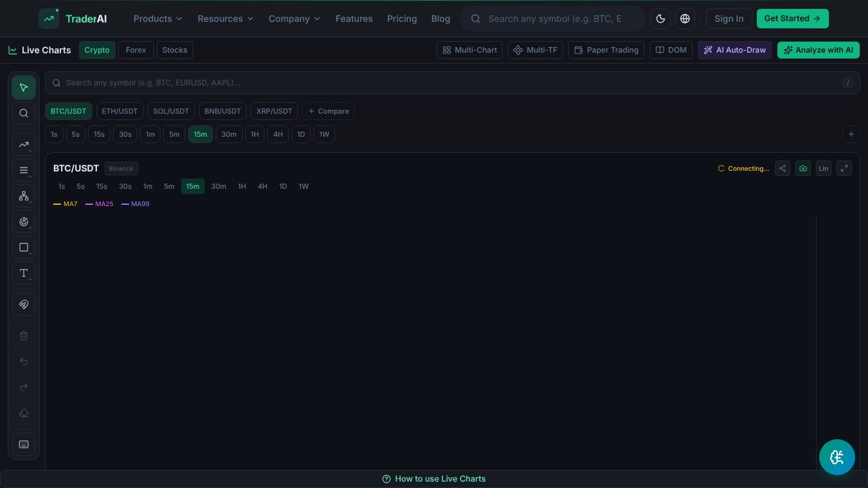The image size is (868, 488).
Task: Click the plus button beside timeframes
Action: (851, 134)
